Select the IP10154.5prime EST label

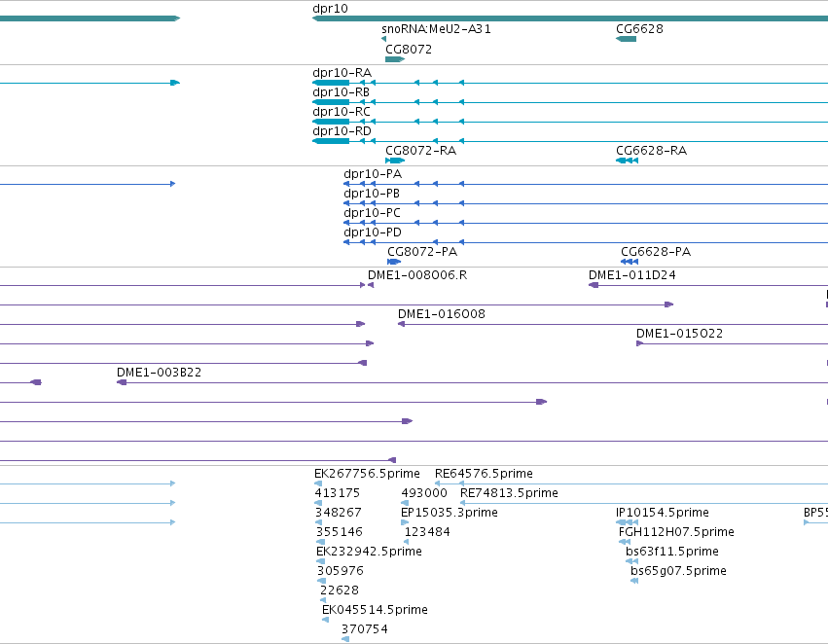[663, 513]
